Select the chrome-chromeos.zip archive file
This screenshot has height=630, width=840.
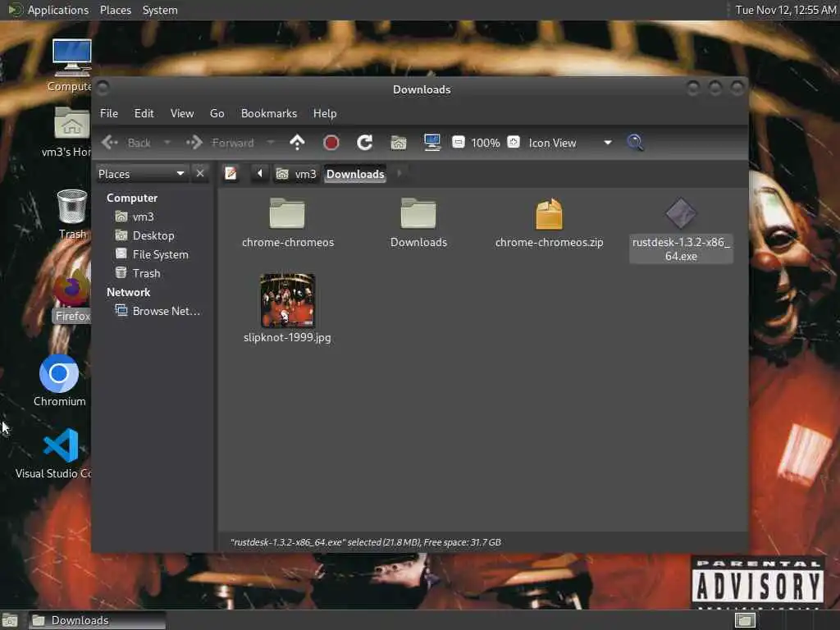pyautogui.click(x=549, y=223)
